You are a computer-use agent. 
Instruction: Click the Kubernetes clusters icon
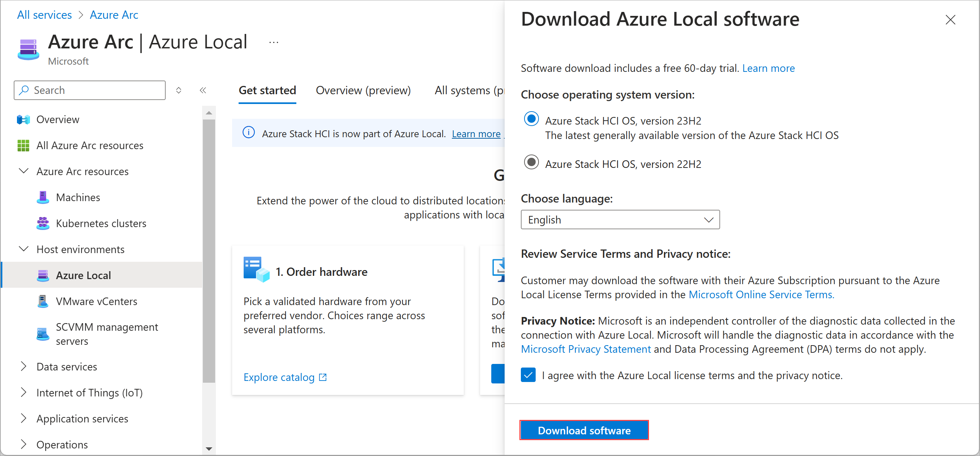pyautogui.click(x=43, y=223)
